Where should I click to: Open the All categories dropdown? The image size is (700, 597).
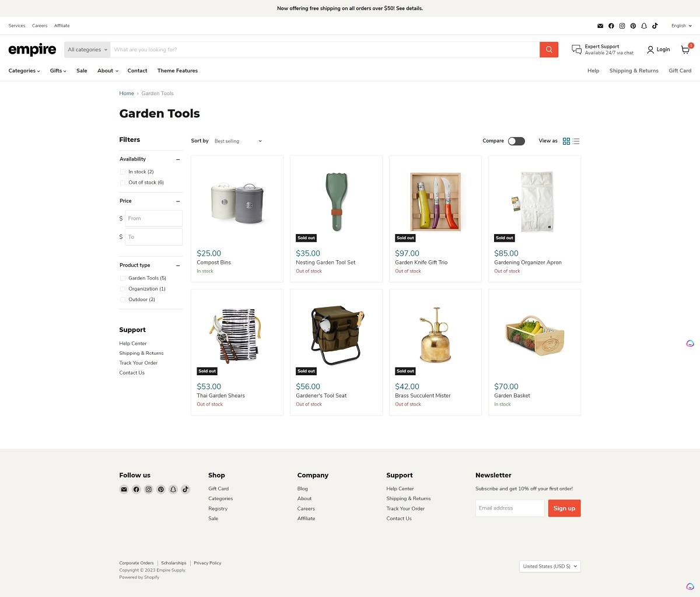(86, 50)
